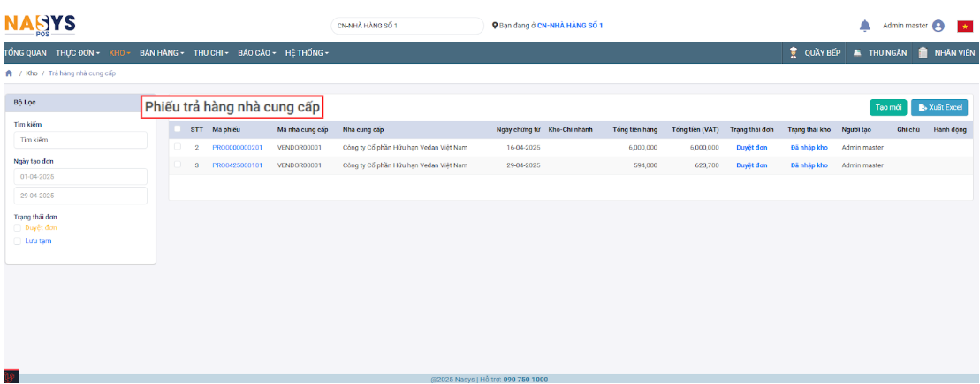The width and height of the screenshot is (980, 384).
Task: Expand the Hệ Thống menu dropdown
Action: point(306,53)
